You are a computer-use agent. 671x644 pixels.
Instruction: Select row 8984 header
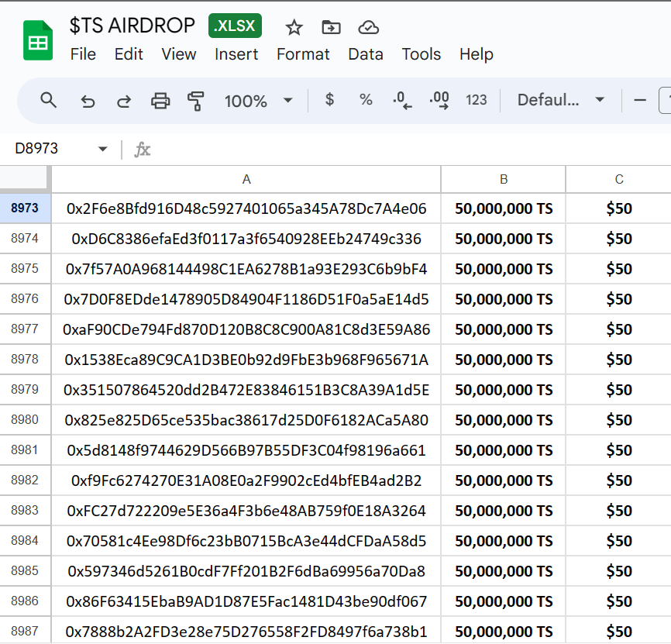coord(25,541)
